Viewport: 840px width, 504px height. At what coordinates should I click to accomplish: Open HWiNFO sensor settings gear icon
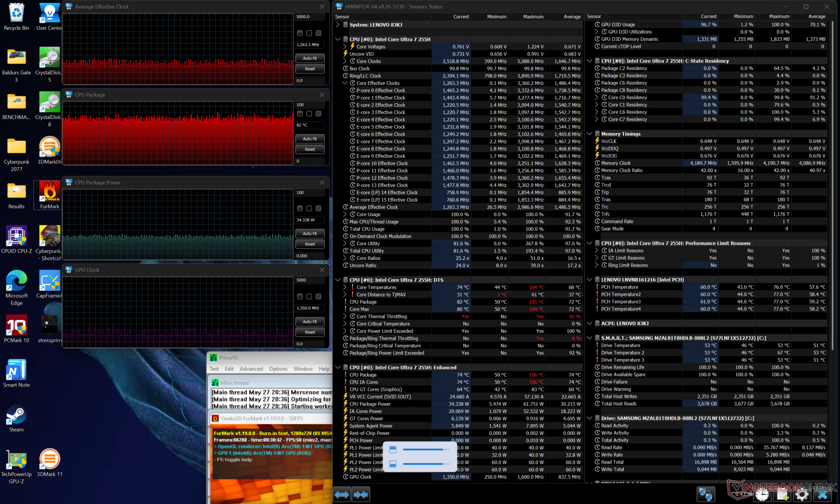coord(802,495)
